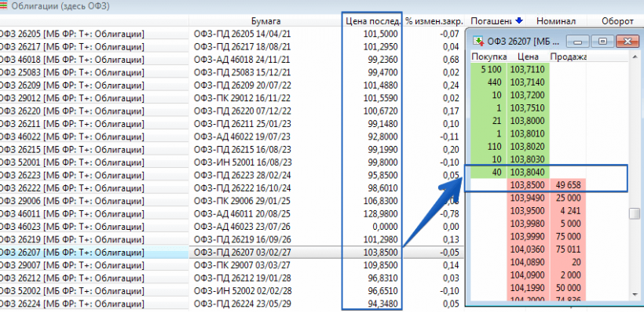Click the Облигации window title icon
Viewport: 644px width, 313px height.
3,6
